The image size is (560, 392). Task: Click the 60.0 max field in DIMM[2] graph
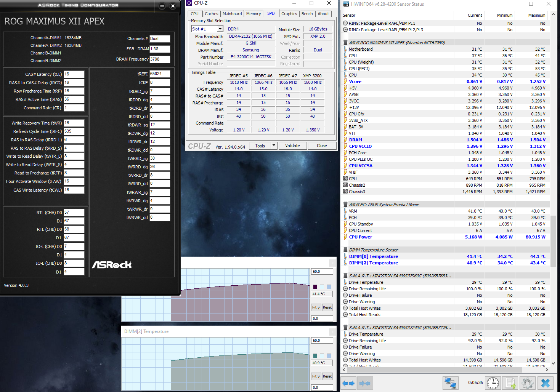(322, 341)
